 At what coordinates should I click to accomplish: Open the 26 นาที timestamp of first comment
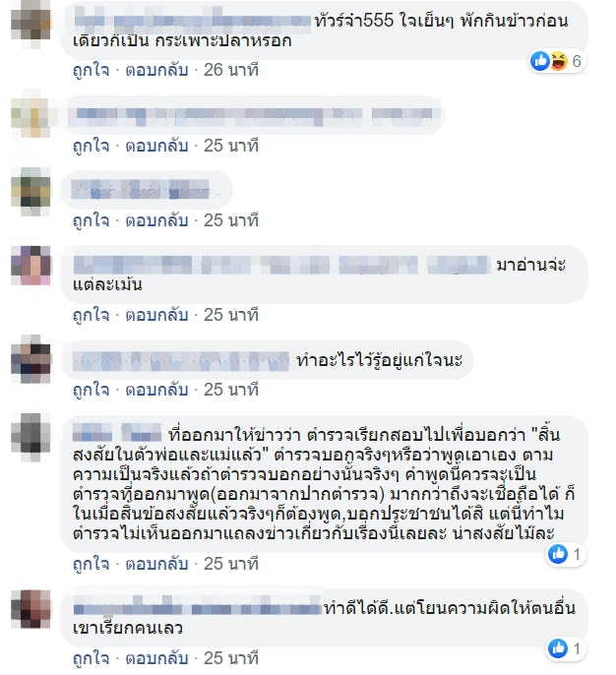tap(230, 70)
